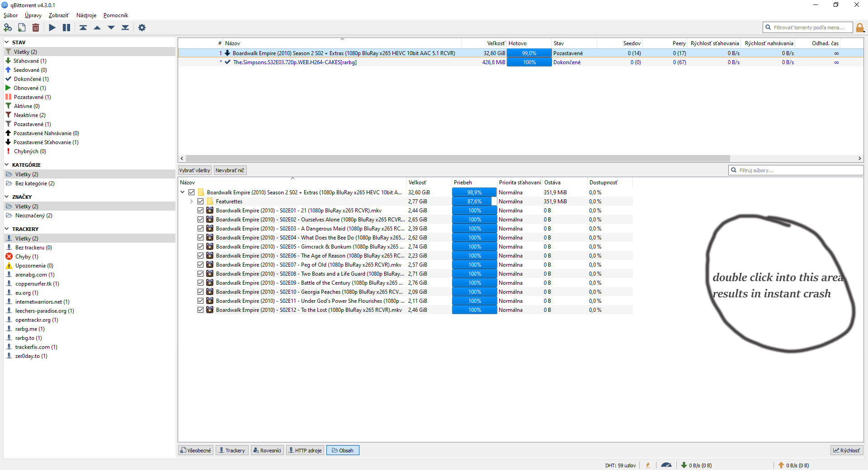This screenshot has height=470, width=868.
Task: Switch to the HTTP zdroje tab
Action: [x=305, y=451]
